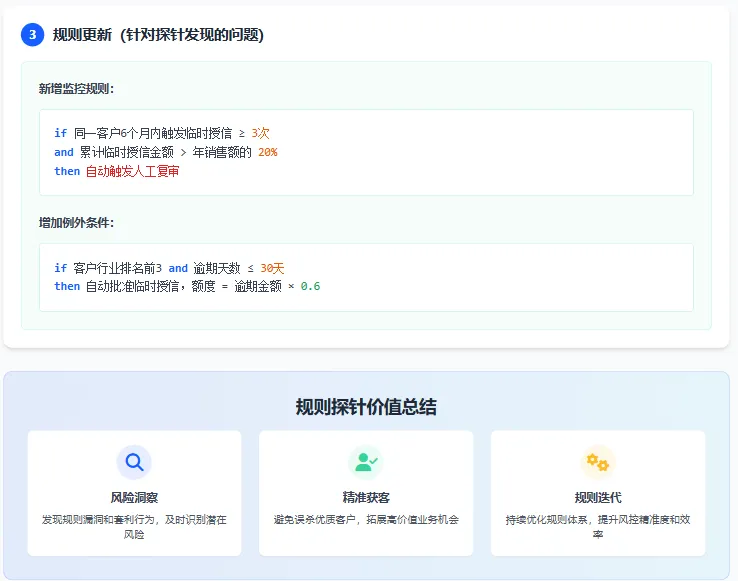Click the orange value 30天
Screen dimensions: 738x581
(x=273, y=268)
